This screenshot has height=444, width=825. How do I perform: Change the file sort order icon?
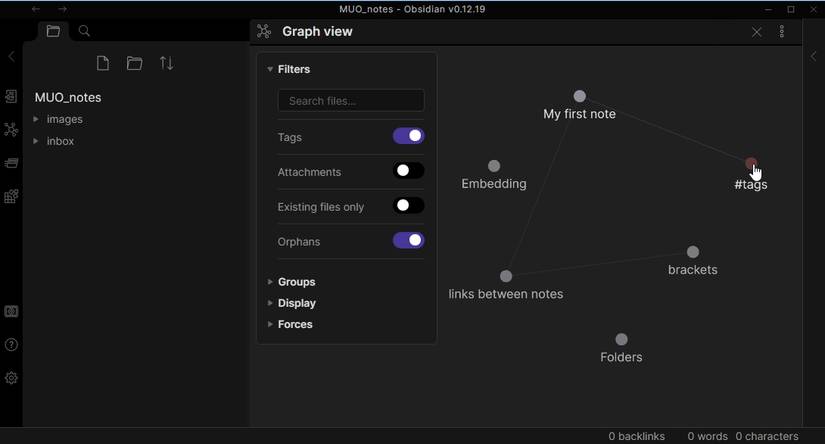coord(167,64)
